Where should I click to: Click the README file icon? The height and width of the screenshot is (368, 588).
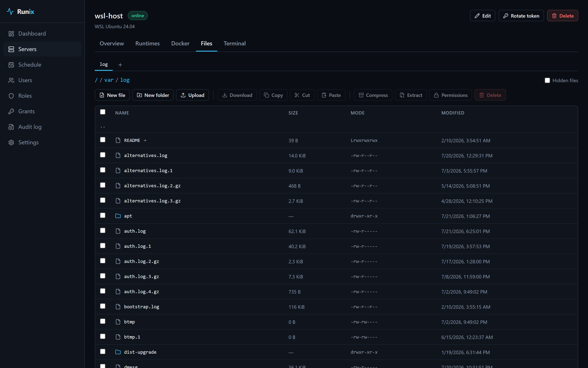118,140
